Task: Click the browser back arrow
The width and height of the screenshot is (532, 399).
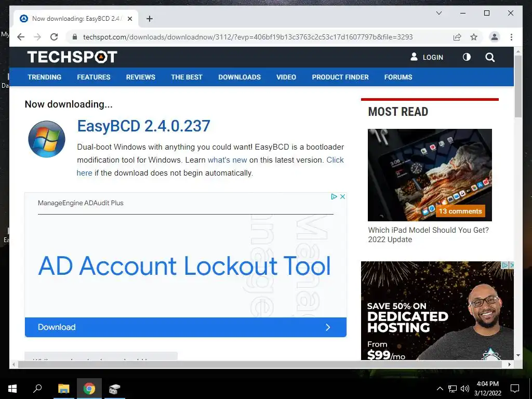Action: [x=21, y=37]
